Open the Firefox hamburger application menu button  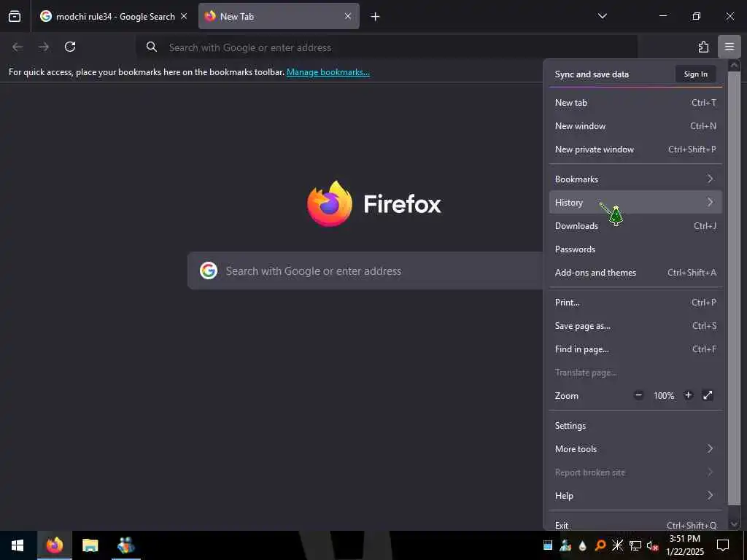coord(729,47)
